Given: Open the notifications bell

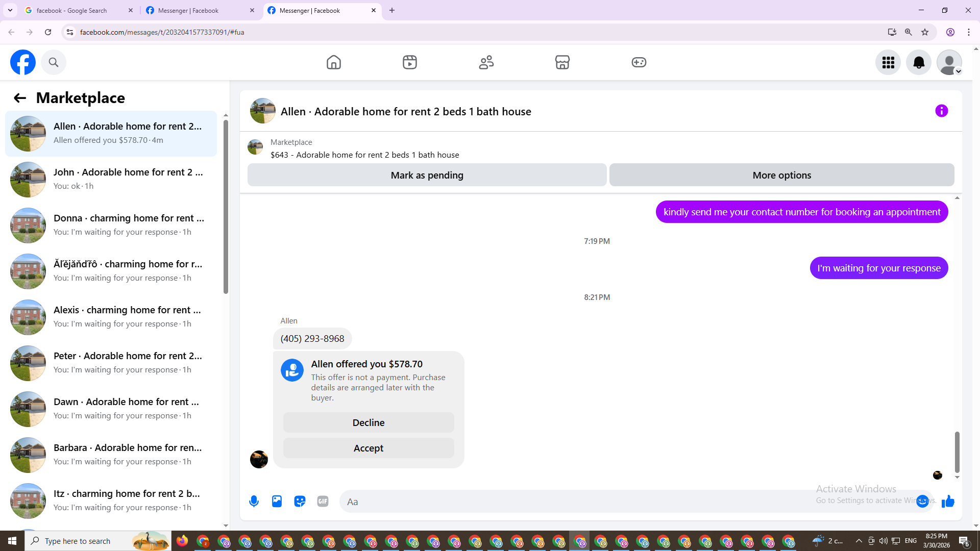Looking at the screenshot, I should click(x=918, y=62).
